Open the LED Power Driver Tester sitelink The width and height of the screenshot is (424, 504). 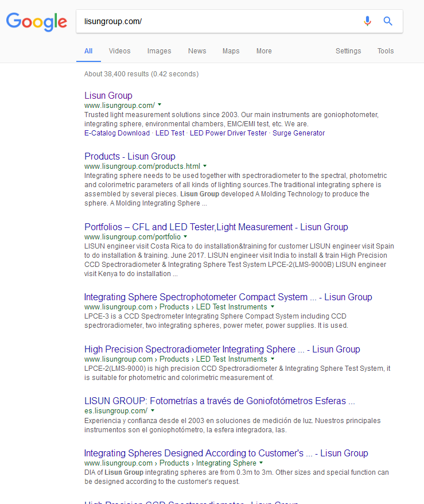(x=228, y=133)
